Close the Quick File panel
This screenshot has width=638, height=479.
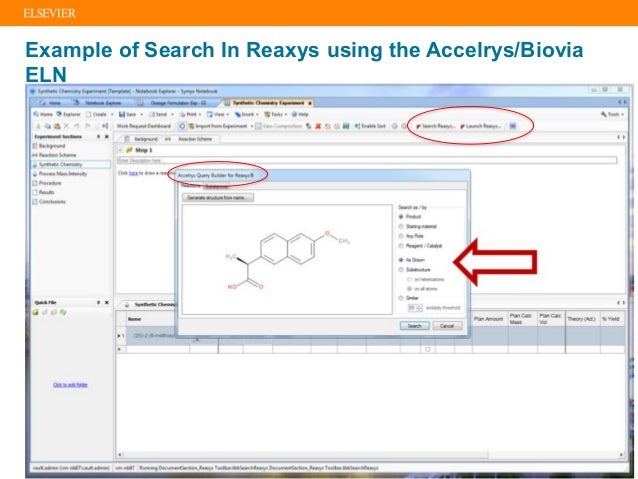click(x=107, y=302)
